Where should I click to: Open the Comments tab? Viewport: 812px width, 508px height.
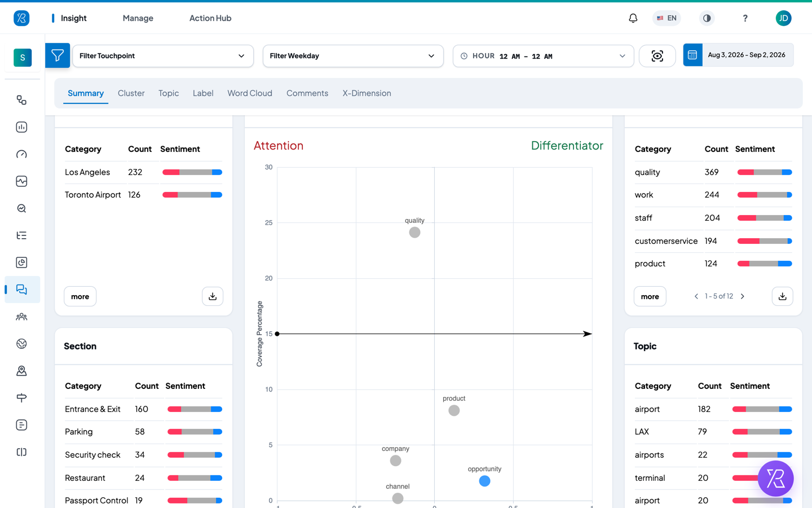pos(307,93)
